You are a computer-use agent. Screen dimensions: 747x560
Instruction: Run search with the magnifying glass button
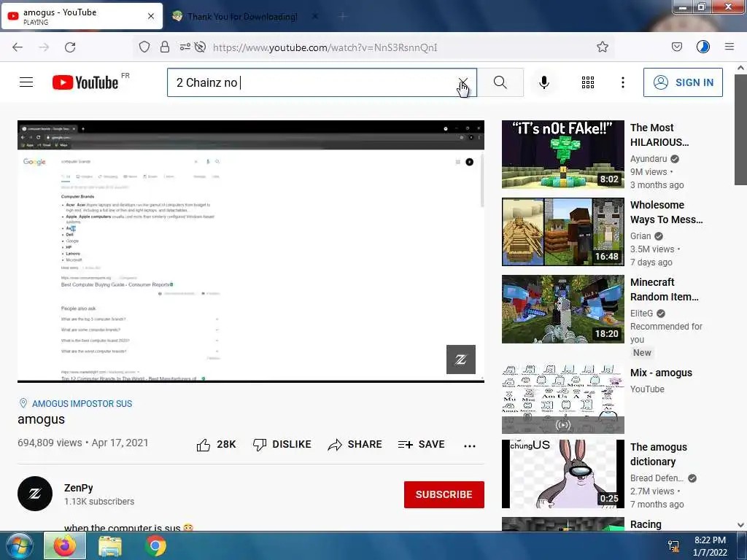point(500,82)
